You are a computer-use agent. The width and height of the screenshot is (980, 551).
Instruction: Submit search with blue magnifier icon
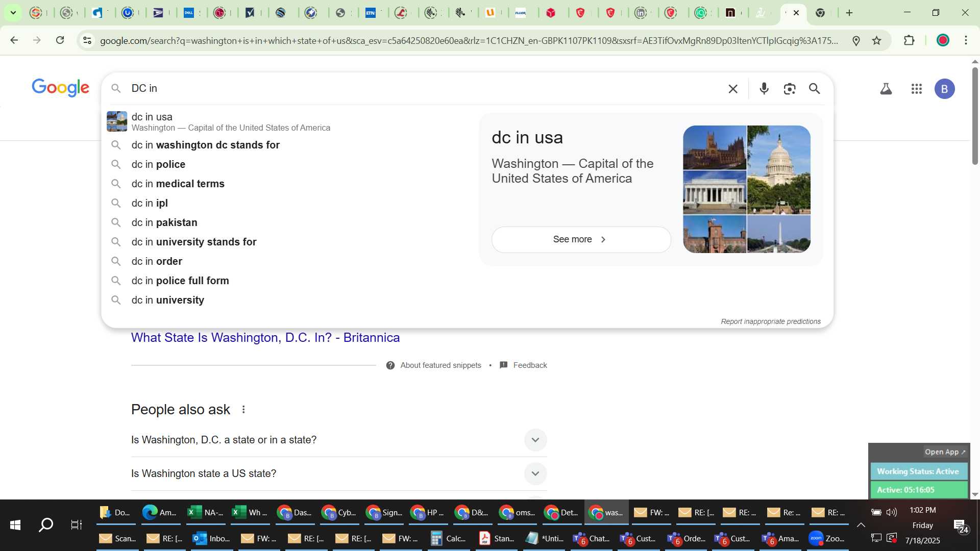pyautogui.click(x=815, y=89)
